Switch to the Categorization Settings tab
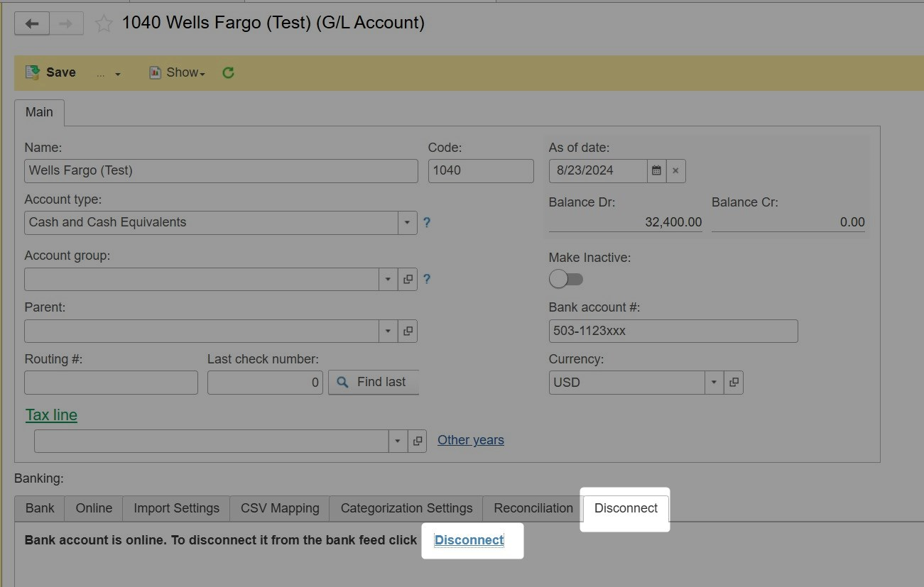924x587 pixels. click(406, 508)
